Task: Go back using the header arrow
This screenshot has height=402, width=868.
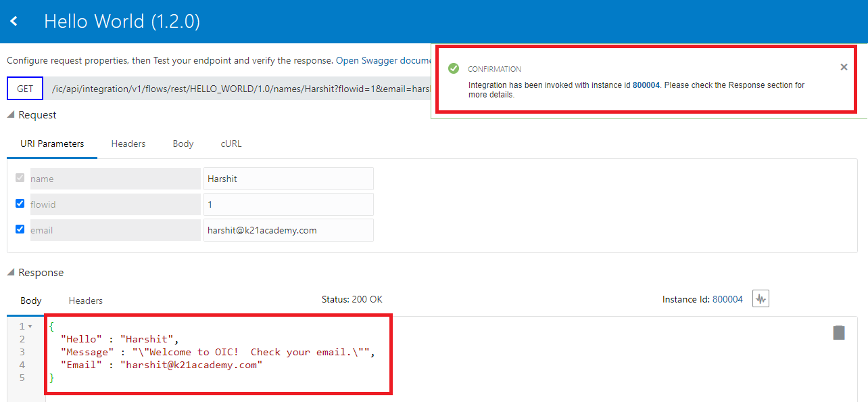Action: pos(14,22)
